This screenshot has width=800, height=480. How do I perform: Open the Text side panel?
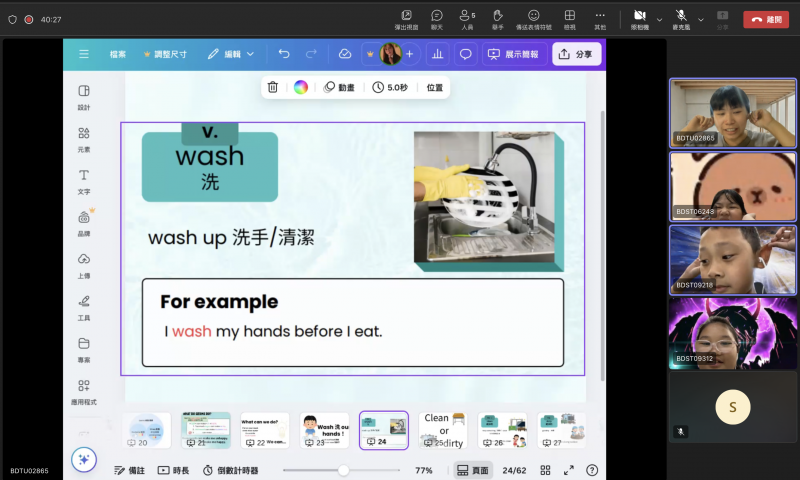[84, 182]
